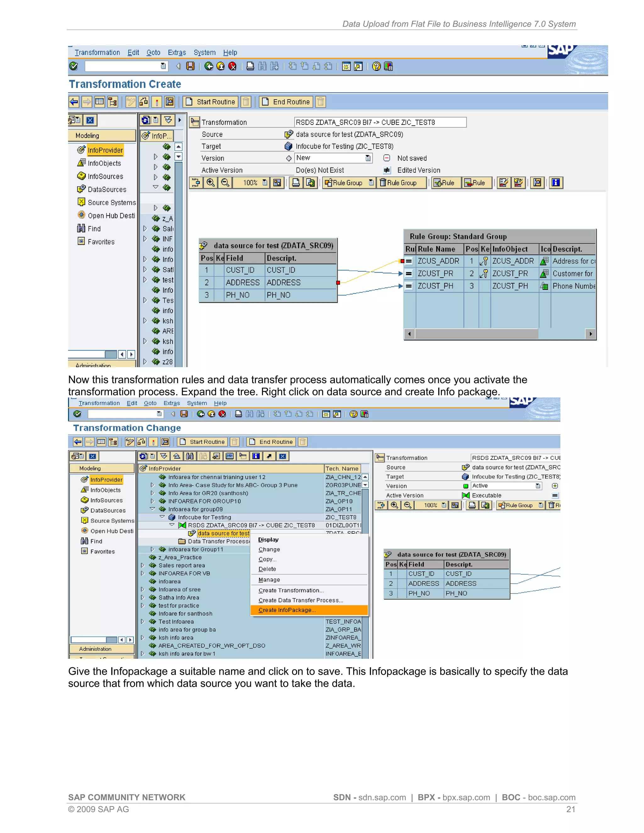Screen dimensions: 644x833
Task: Click green Back icon in Transformation Change toolbar
Action: [201, 414]
